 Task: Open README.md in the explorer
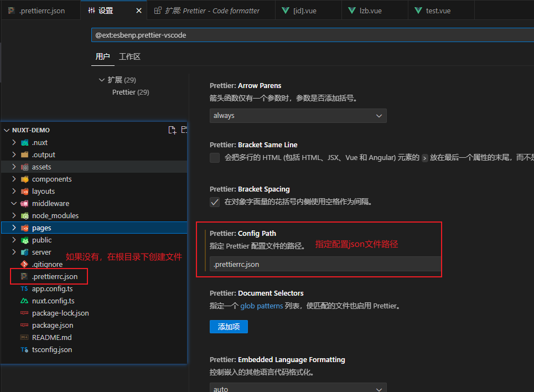(52, 337)
